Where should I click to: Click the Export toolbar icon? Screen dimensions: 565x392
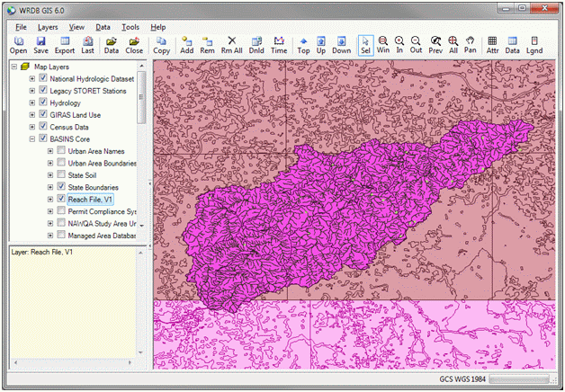64,45
